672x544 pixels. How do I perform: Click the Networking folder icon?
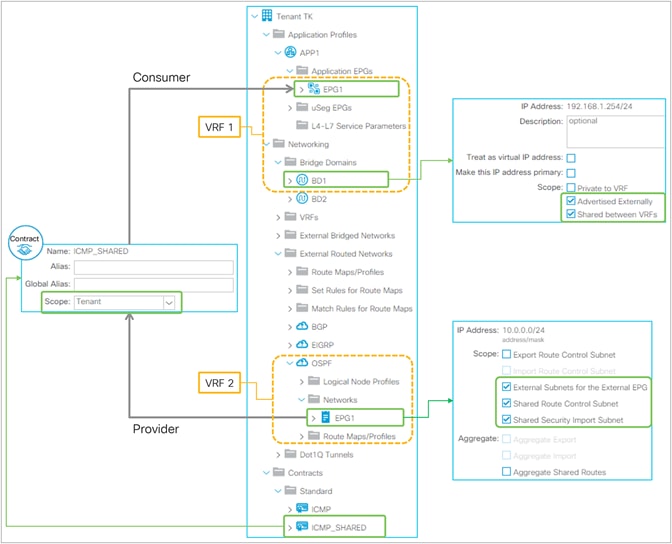[x=279, y=144]
